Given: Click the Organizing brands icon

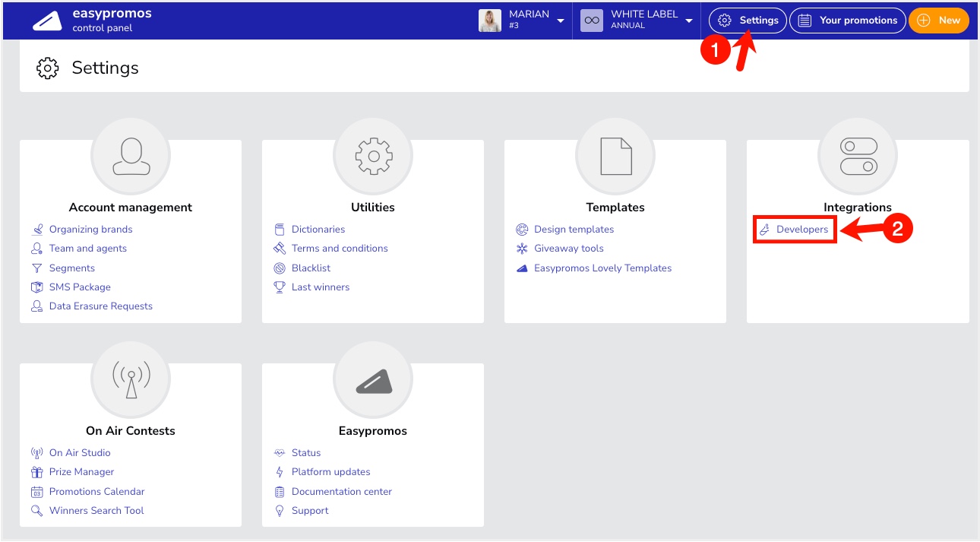Looking at the screenshot, I should [x=36, y=230].
